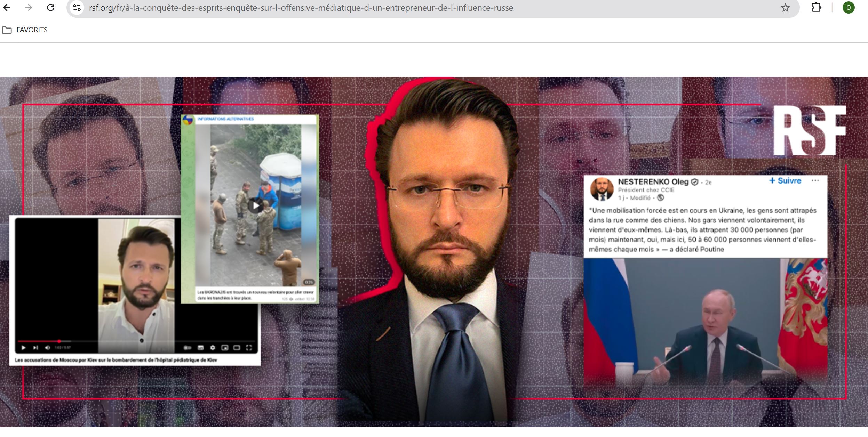Mute the video with the speaker icon
Image resolution: width=868 pixels, height=437 pixels.
click(x=47, y=348)
